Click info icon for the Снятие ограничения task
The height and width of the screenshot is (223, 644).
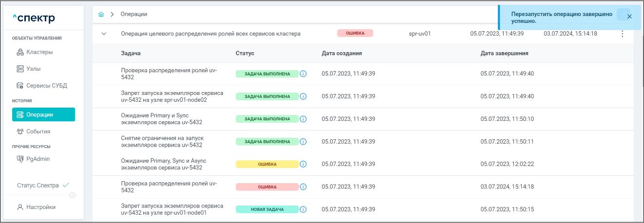[x=303, y=142]
